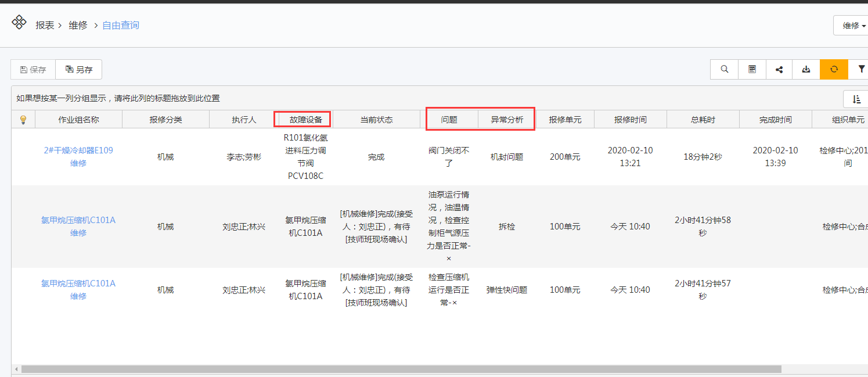868x377 pixels.
Task: Sort by the 故障设备 column header
Action: click(302, 120)
